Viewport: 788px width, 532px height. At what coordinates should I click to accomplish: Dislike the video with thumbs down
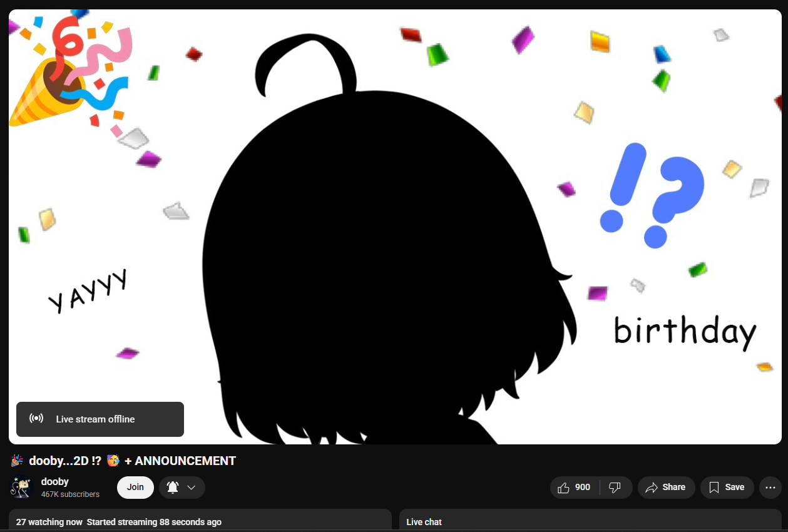point(616,488)
